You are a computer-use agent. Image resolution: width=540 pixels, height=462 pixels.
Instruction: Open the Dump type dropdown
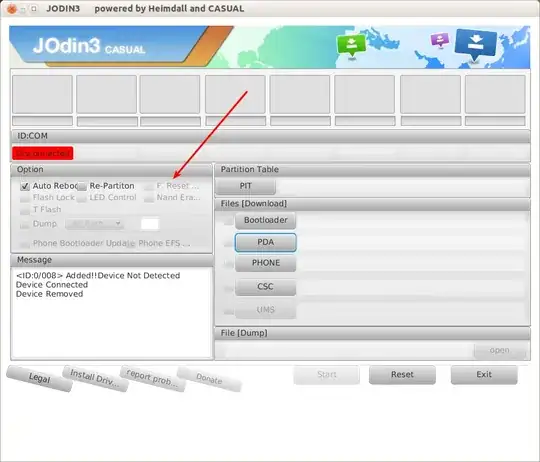95,224
